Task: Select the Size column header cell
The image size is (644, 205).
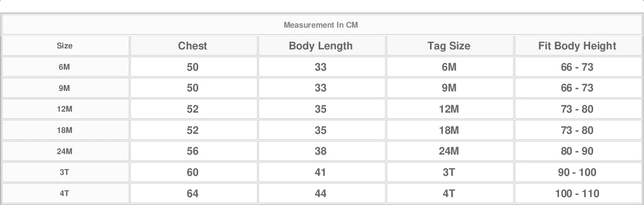Action: (x=65, y=46)
